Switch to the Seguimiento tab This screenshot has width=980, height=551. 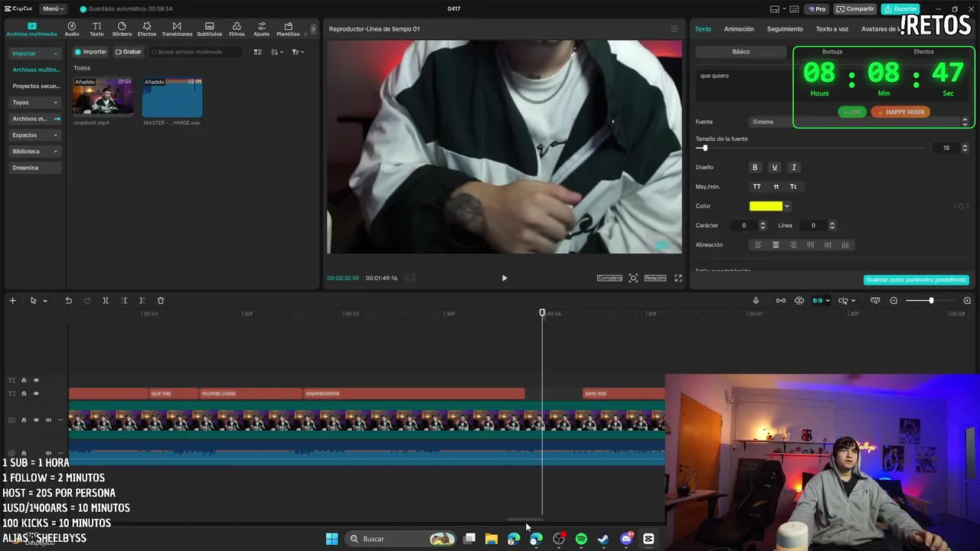click(785, 29)
